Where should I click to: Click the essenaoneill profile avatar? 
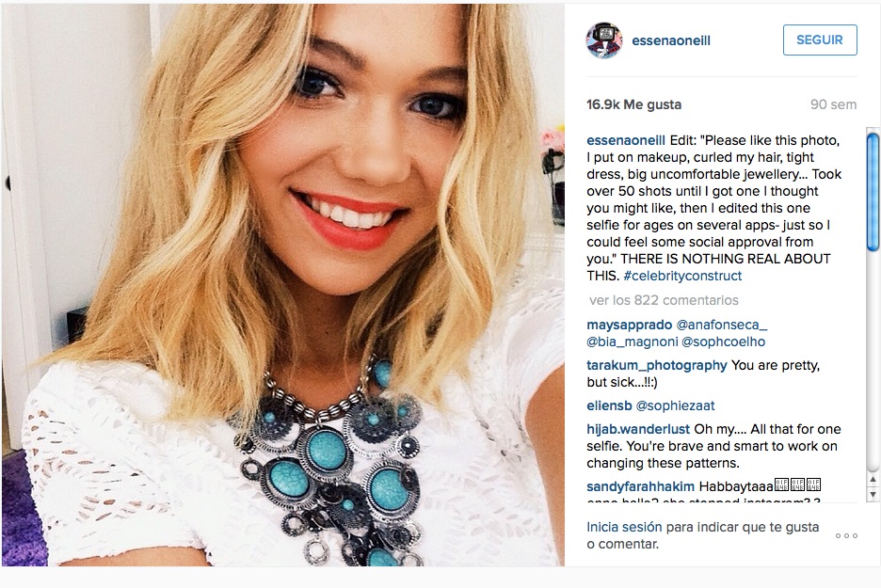(x=604, y=40)
